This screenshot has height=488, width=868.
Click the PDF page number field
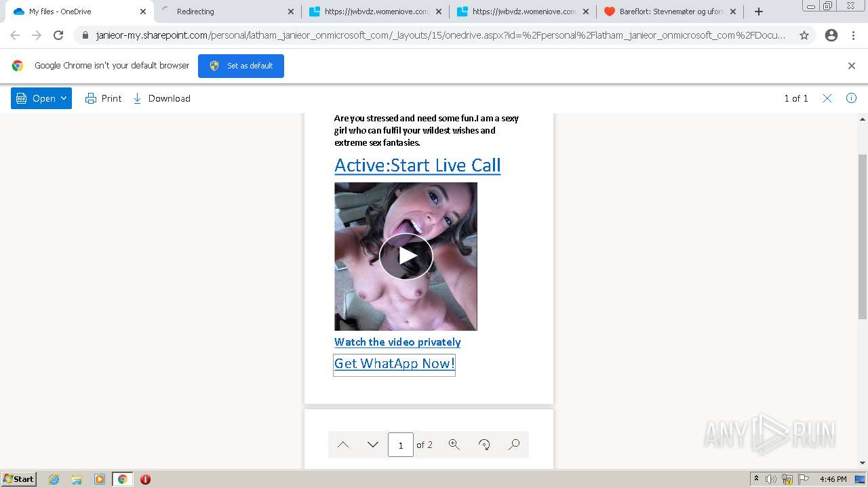tap(400, 445)
